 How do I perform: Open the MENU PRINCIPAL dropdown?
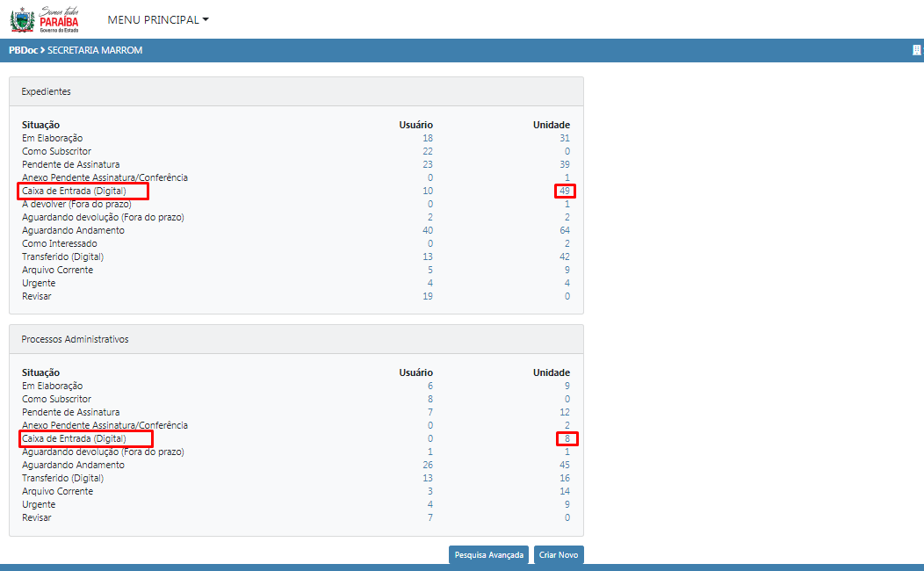158,19
